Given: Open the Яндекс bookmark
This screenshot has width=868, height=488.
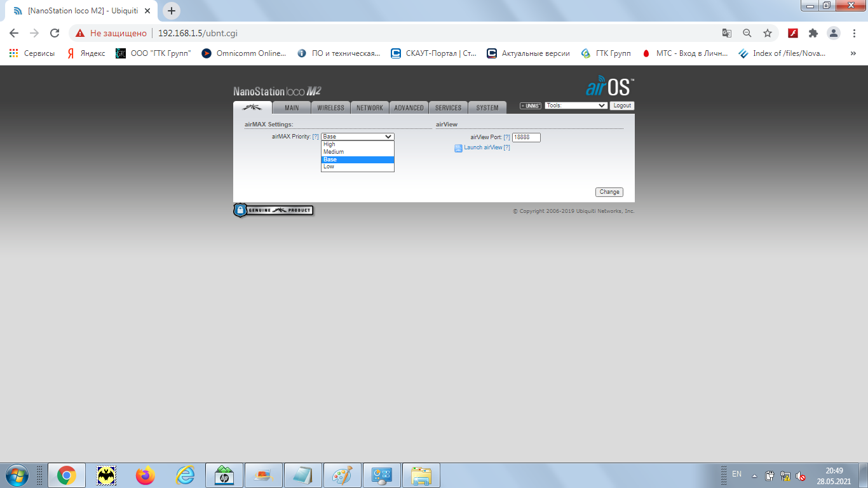Looking at the screenshot, I should (86, 53).
